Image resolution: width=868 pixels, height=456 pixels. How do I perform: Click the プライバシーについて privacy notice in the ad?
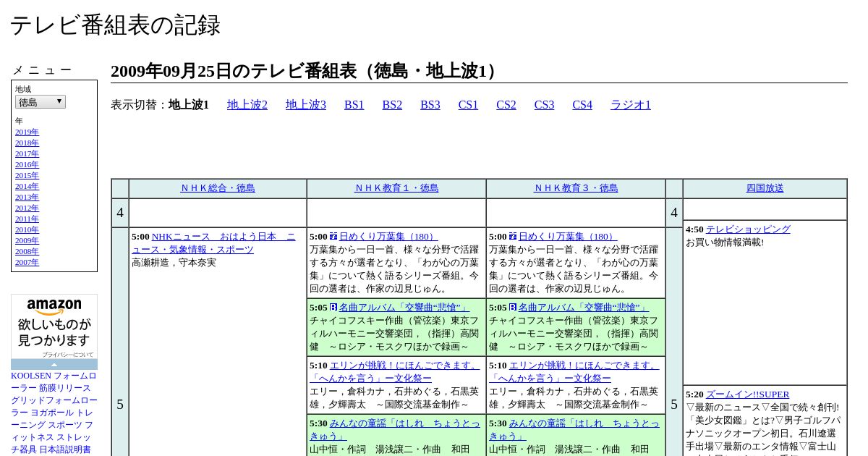point(67,355)
